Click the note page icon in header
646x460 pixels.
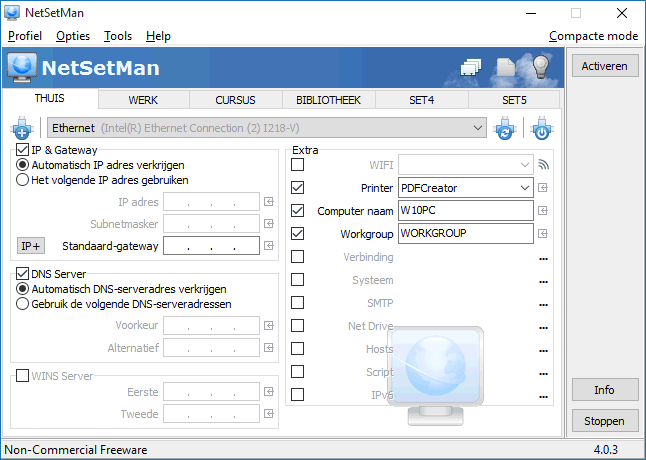click(x=506, y=67)
